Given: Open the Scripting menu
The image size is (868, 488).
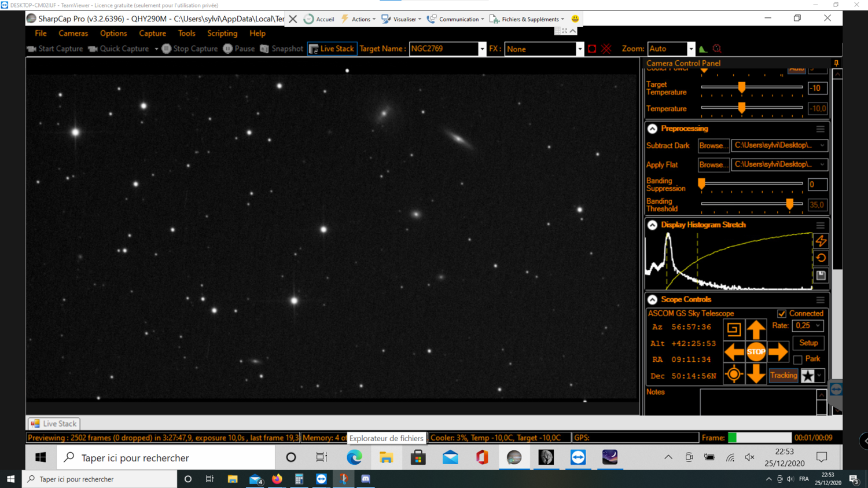Looking at the screenshot, I should (x=222, y=34).
